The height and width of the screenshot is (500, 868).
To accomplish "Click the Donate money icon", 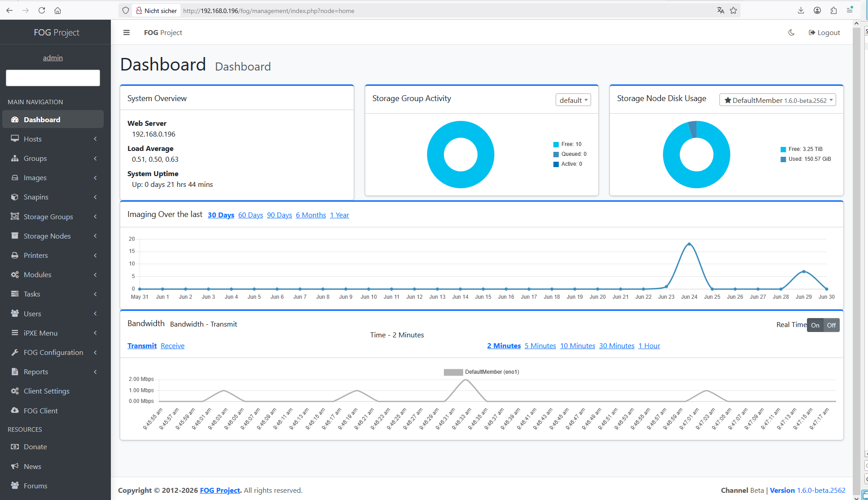I will click(15, 447).
